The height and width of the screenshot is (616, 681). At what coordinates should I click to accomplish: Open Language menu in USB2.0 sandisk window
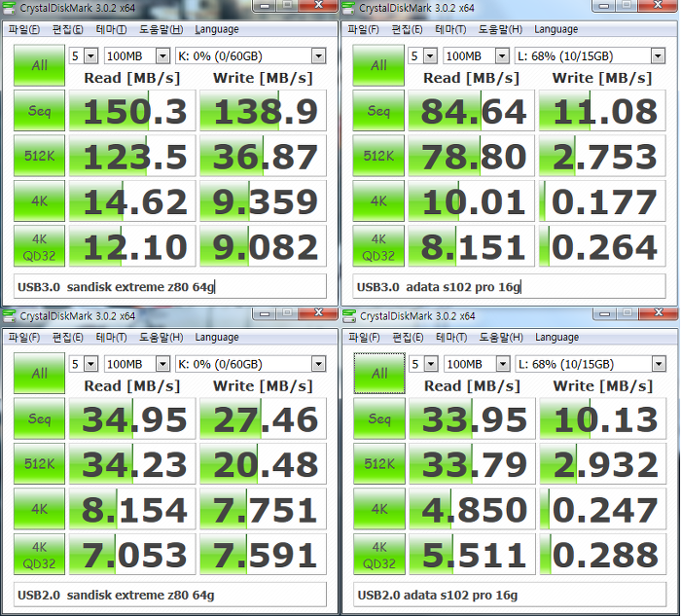pos(217,337)
